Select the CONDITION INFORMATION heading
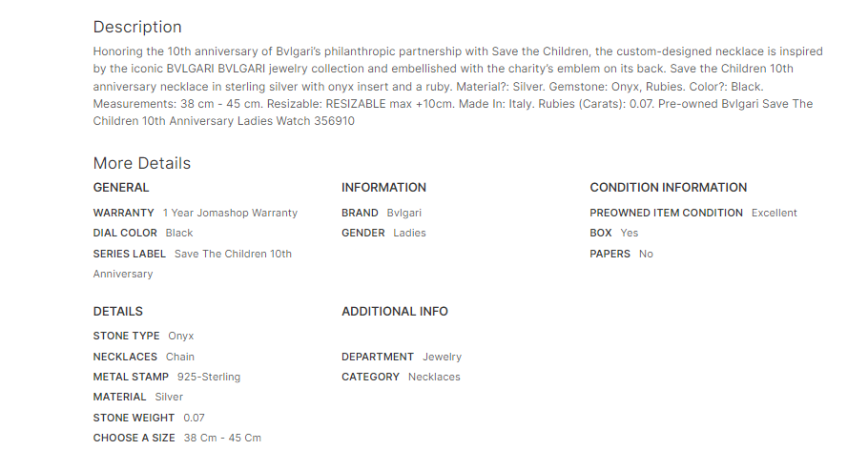Screen dimensions: 868x450 click(x=668, y=188)
